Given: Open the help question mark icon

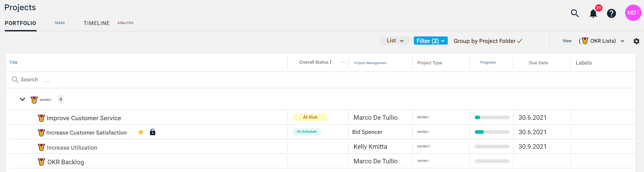Looking at the screenshot, I should (x=611, y=13).
